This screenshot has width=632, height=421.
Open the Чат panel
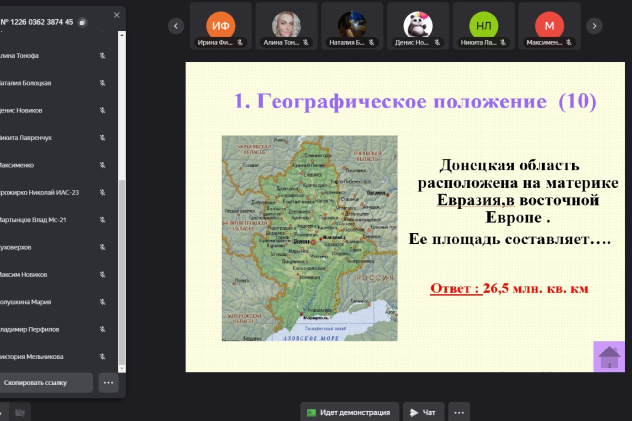click(424, 412)
